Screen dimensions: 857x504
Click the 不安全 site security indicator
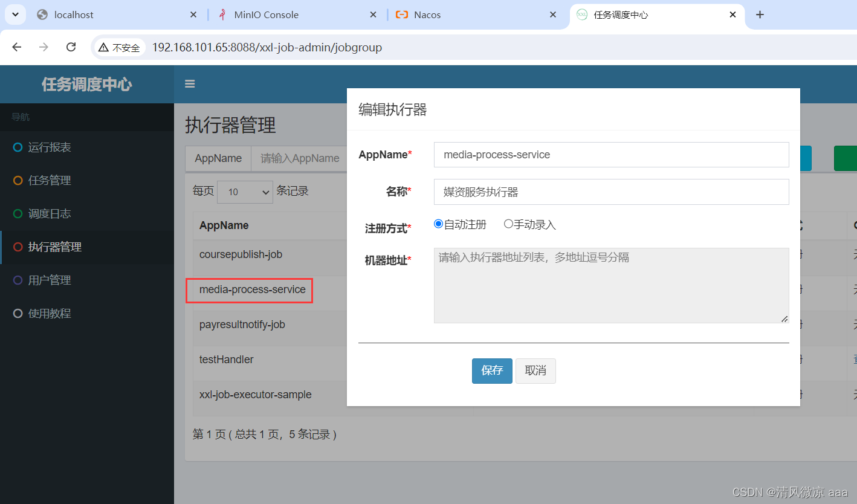click(x=119, y=47)
